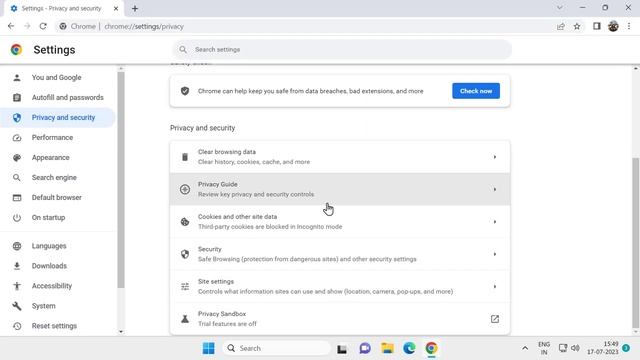
Task: Click the main page scrollbar thumb
Action: point(635,242)
